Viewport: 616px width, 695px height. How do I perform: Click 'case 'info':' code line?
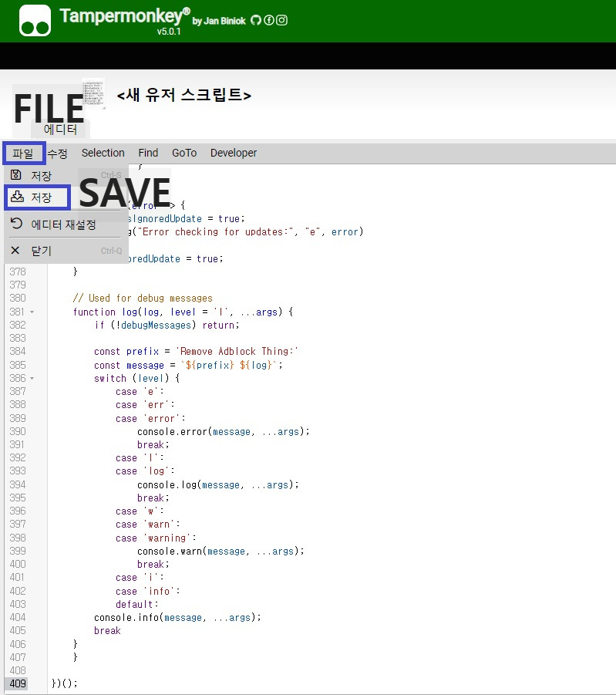click(x=148, y=592)
